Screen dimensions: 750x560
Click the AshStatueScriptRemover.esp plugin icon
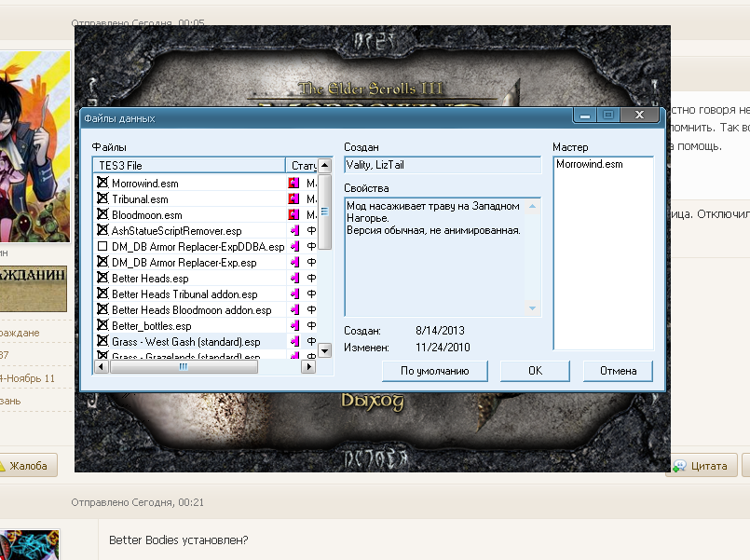[294, 230]
